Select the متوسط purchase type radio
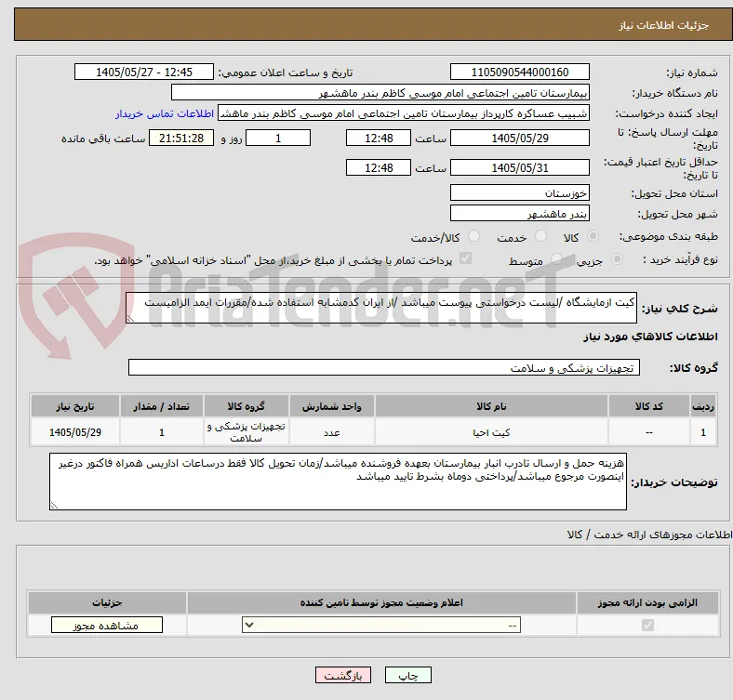 click(x=556, y=259)
